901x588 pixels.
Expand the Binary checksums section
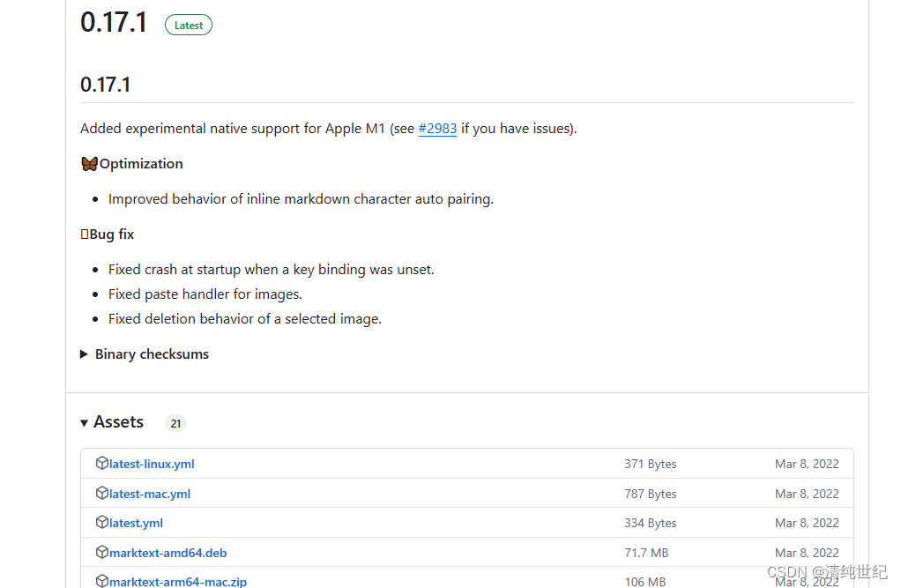tap(145, 354)
